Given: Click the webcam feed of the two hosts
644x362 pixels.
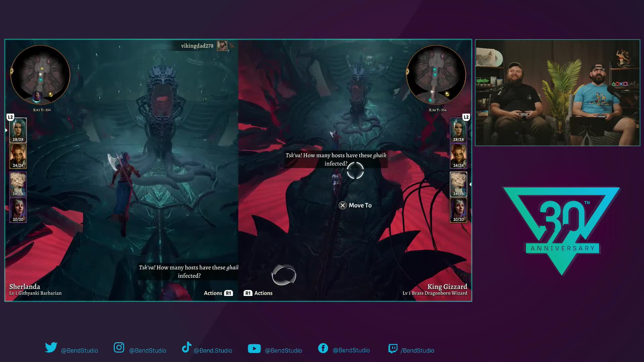Looking at the screenshot, I should tap(557, 93).
